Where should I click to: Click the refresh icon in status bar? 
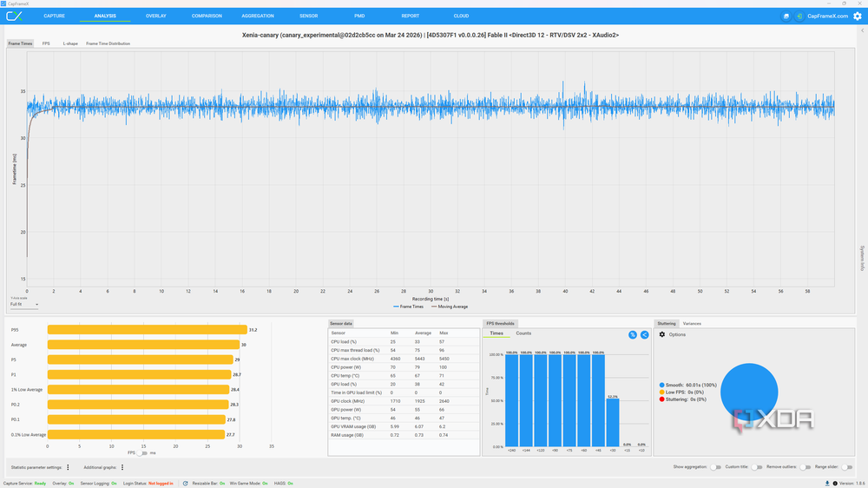[x=185, y=483]
